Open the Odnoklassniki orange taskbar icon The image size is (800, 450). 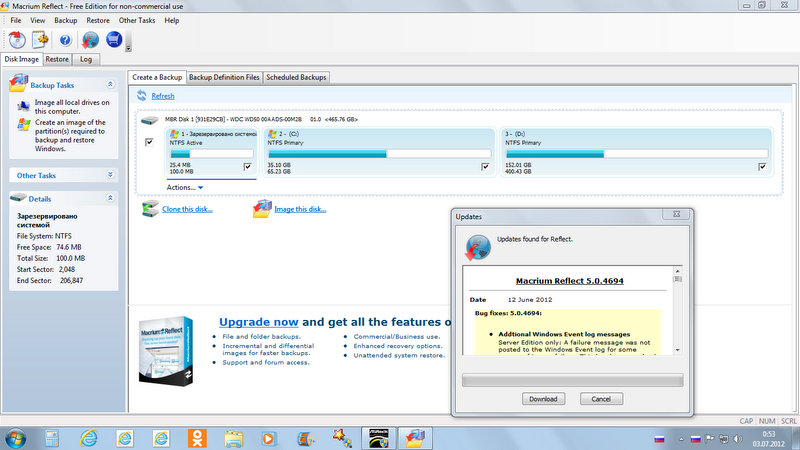[197, 438]
